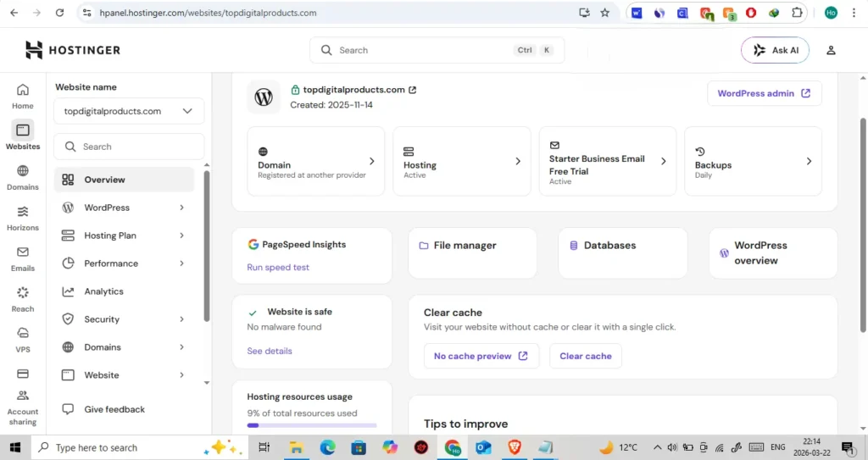868x460 pixels.
Task: Open the Websites section icon
Action: coord(23,130)
